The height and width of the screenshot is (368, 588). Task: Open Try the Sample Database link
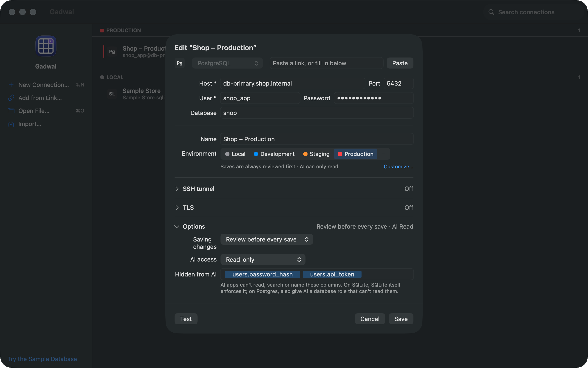coord(42,359)
